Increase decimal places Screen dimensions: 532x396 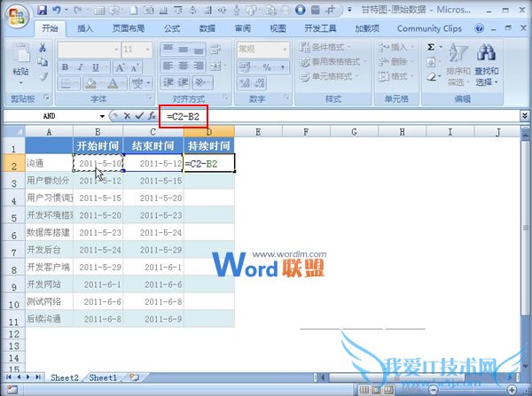245,82
